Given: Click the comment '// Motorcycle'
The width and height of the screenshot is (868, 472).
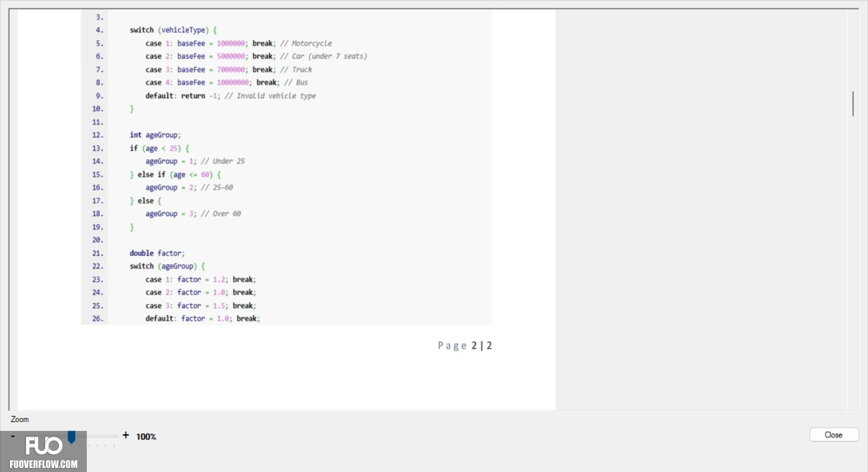Looking at the screenshot, I should coord(306,43).
